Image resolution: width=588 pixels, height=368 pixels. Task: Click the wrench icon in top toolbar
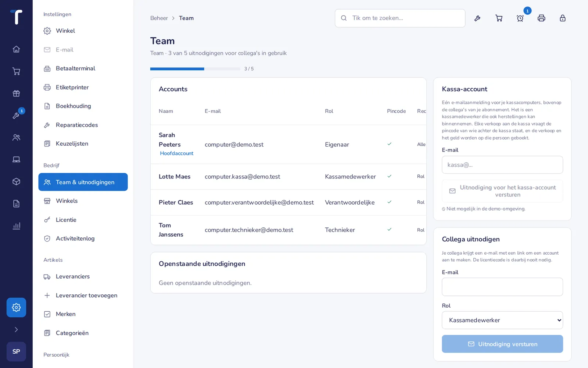477,18
